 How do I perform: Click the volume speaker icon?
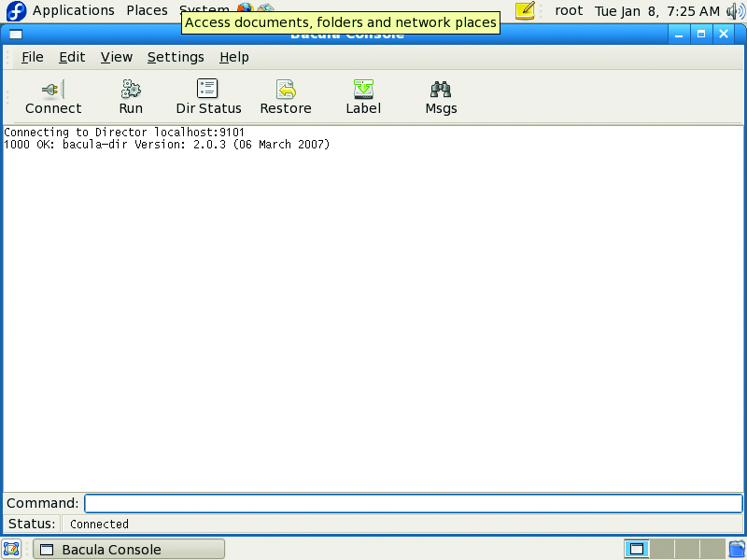click(735, 11)
